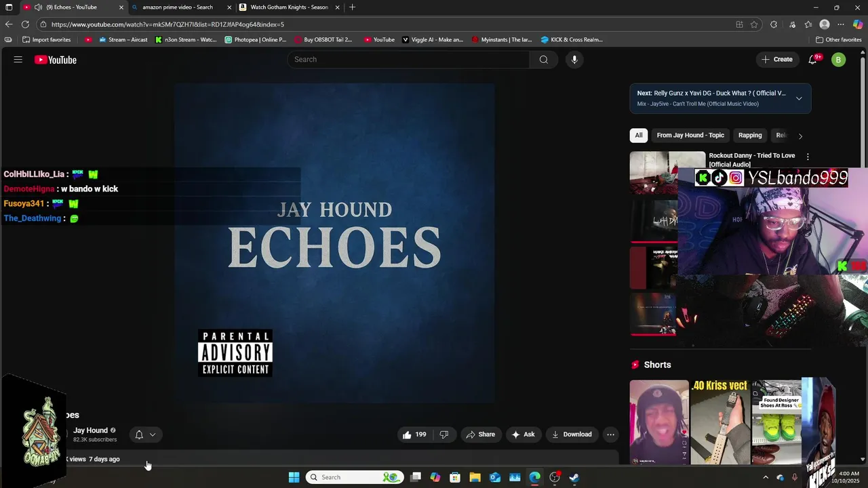
Task: Click the Download button
Action: click(x=572, y=434)
